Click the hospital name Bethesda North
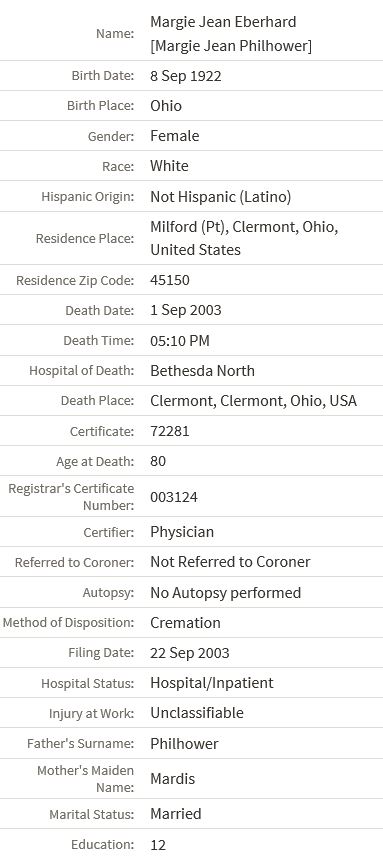 [202, 371]
